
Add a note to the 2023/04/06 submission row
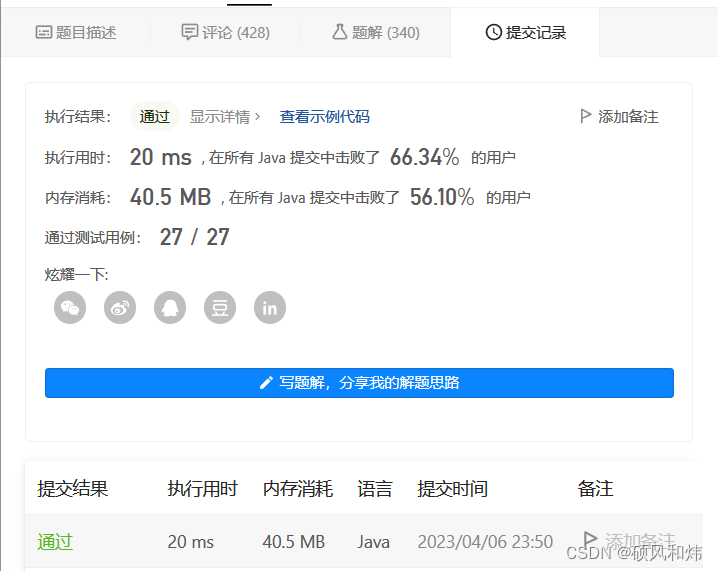(629, 540)
